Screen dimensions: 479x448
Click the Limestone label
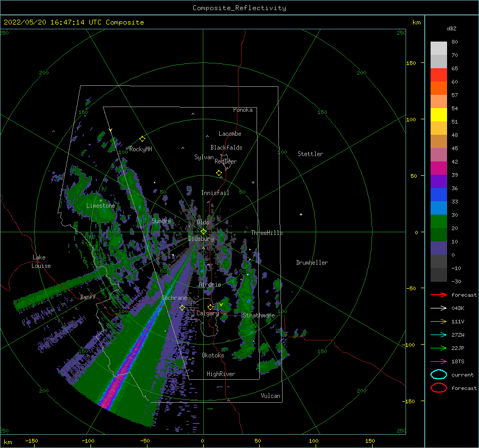click(x=101, y=206)
